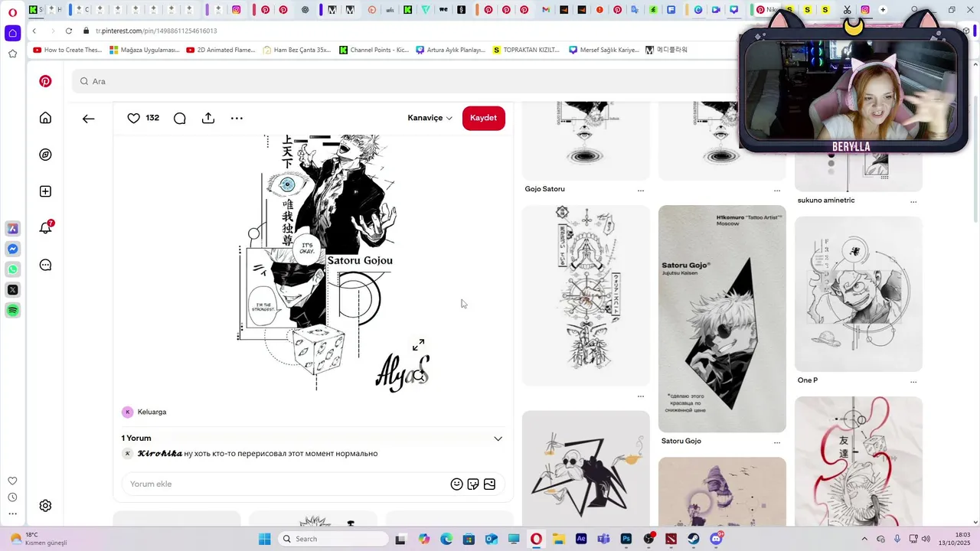Open Kanaviçe board selection dropdown

click(430, 118)
